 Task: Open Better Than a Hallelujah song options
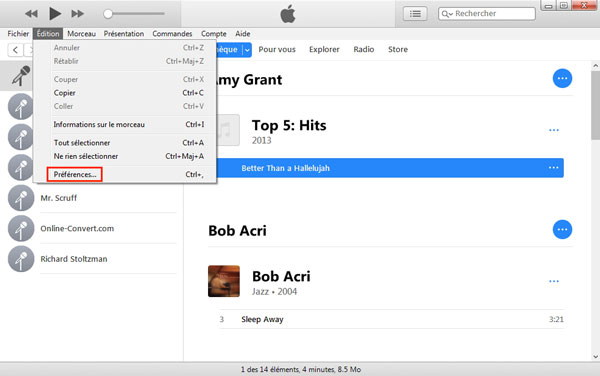click(553, 168)
